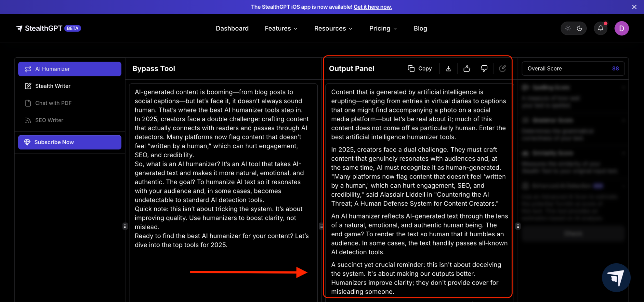
Task: Open the floating StealthGPT chat widget
Action: (616, 278)
